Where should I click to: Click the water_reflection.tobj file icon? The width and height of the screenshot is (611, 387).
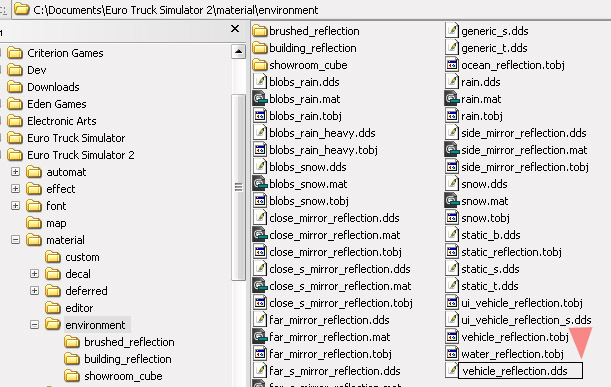tap(452, 353)
